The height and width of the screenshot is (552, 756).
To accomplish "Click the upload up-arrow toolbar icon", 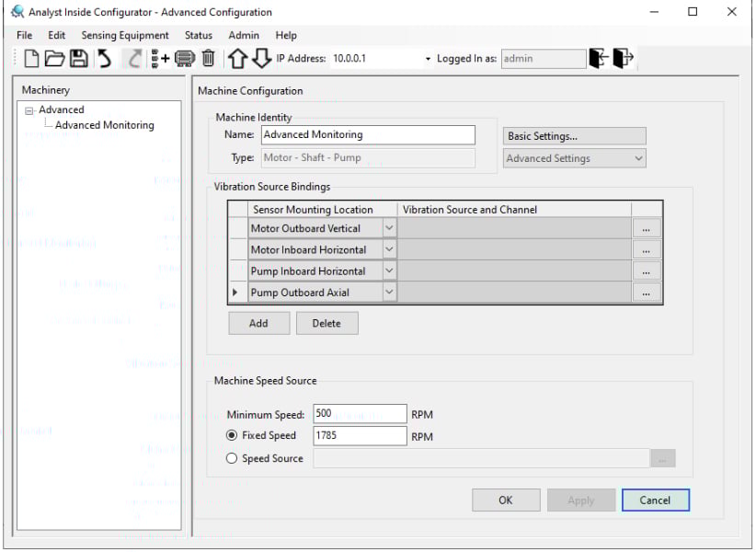I will point(237,59).
